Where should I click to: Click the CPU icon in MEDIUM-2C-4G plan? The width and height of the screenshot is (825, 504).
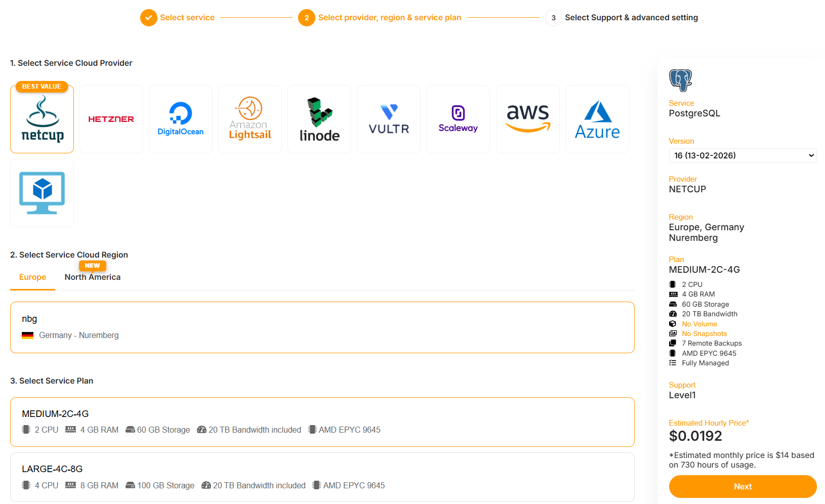26,430
